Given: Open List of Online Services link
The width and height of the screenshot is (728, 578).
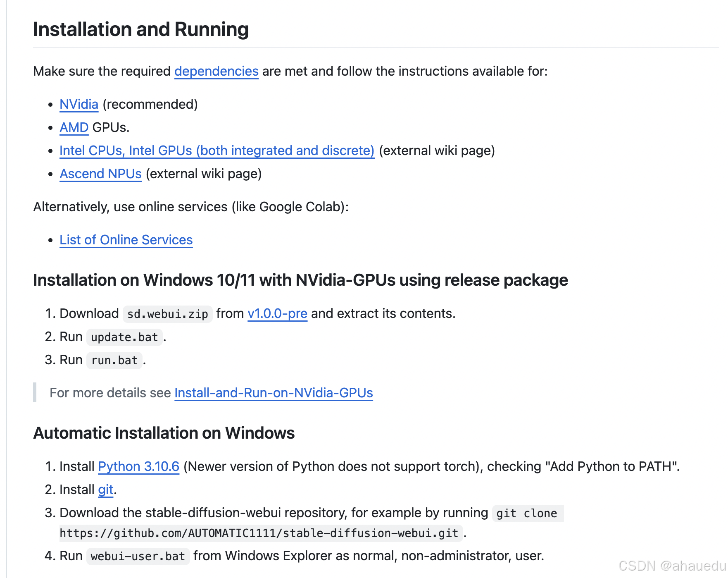Looking at the screenshot, I should [126, 240].
